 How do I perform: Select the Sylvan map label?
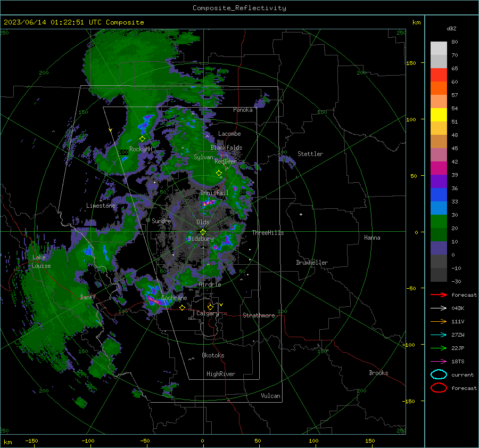click(203, 157)
